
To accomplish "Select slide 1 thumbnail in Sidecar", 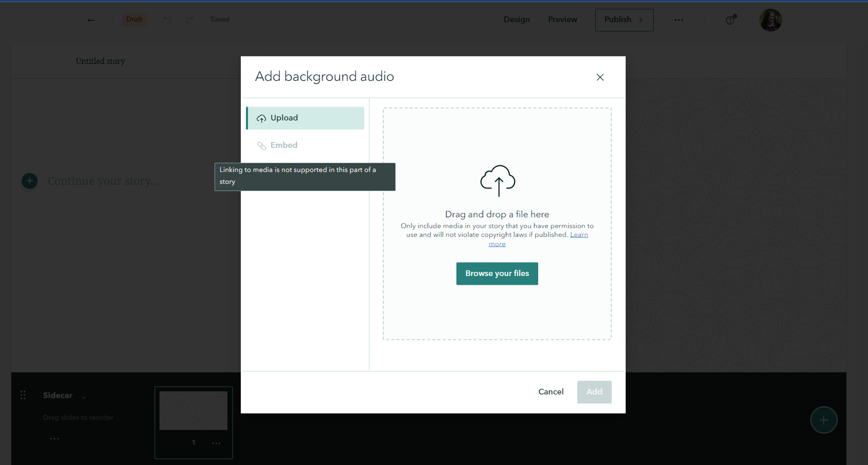I will point(193,411).
